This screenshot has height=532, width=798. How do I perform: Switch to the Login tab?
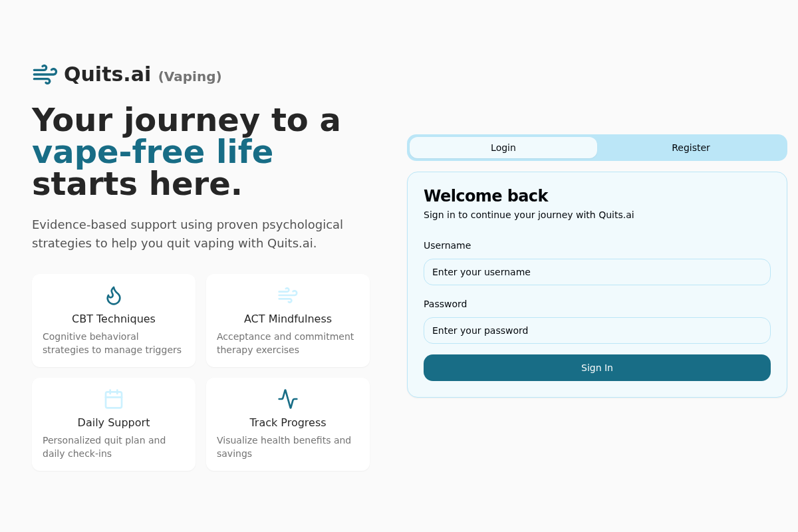tap(503, 148)
